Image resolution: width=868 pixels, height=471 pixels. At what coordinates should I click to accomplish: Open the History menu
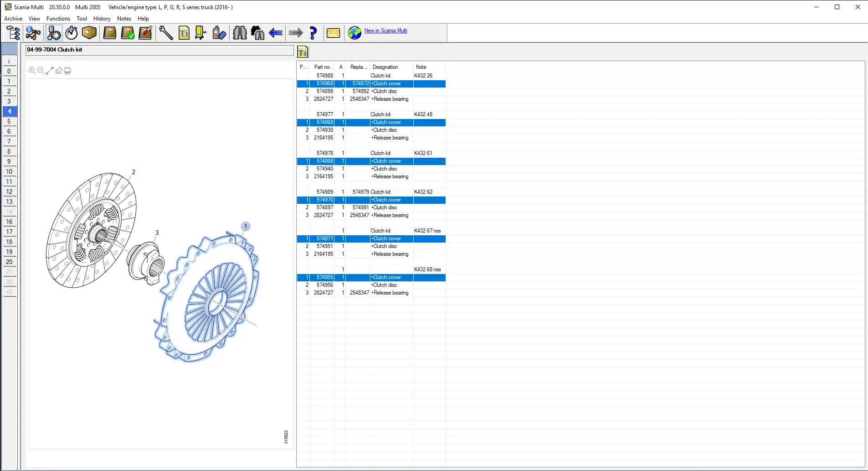[102, 19]
